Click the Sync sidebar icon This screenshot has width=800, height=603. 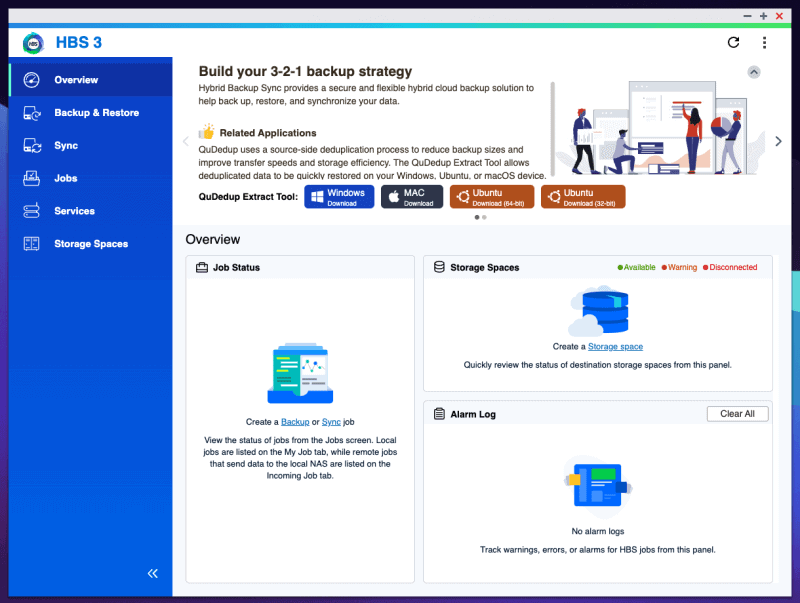[x=32, y=145]
